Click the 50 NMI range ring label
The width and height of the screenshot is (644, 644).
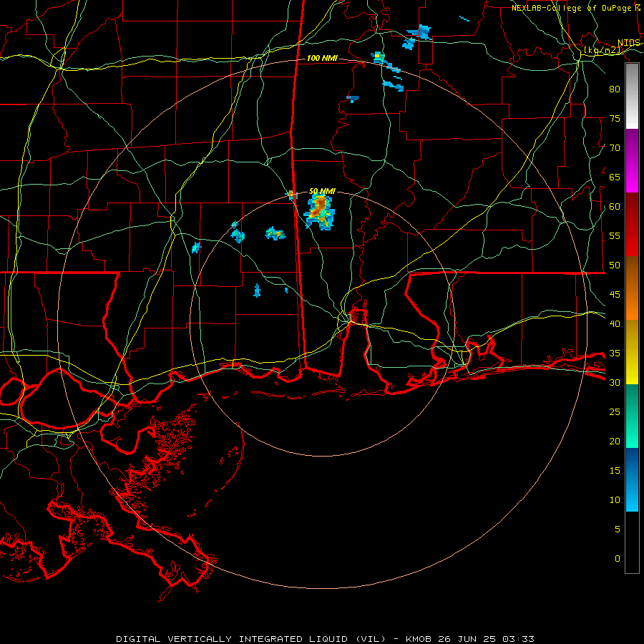pyautogui.click(x=322, y=191)
